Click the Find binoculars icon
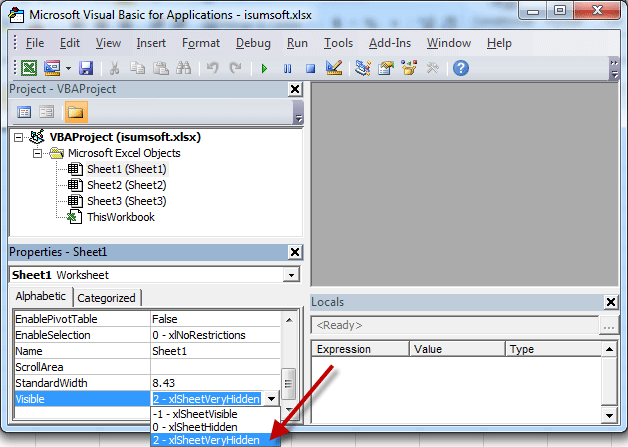This screenshot has width=628, height=447. [184, 68]
